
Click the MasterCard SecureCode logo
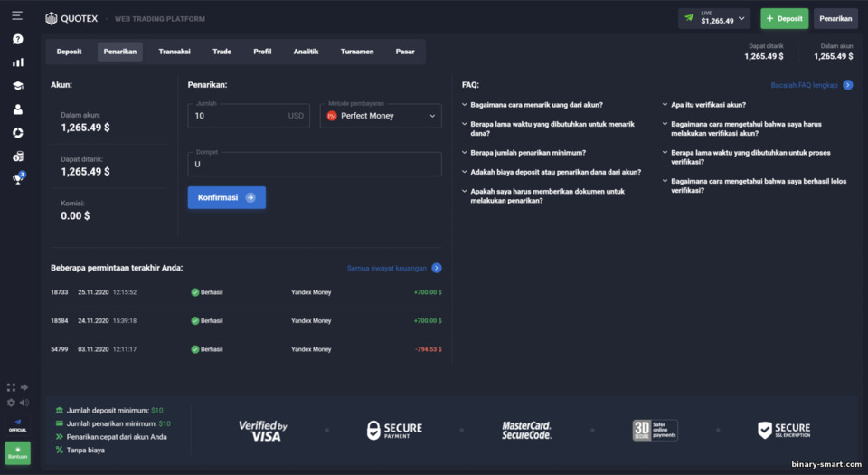[x=526, y=430]
